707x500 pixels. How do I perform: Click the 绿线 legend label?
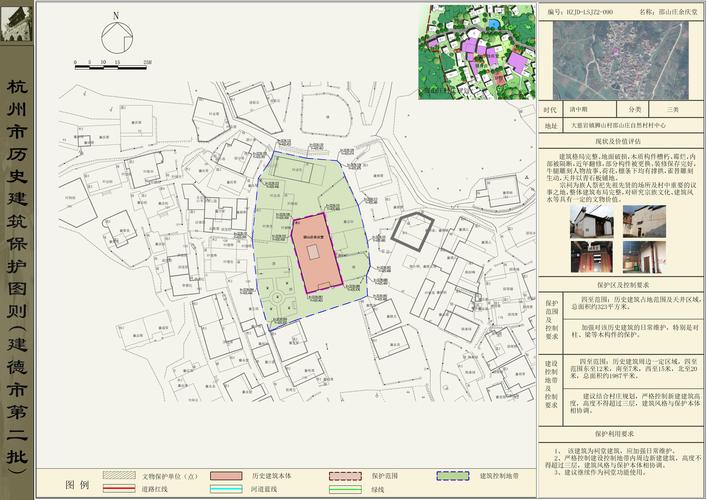(x=378, y=489)
